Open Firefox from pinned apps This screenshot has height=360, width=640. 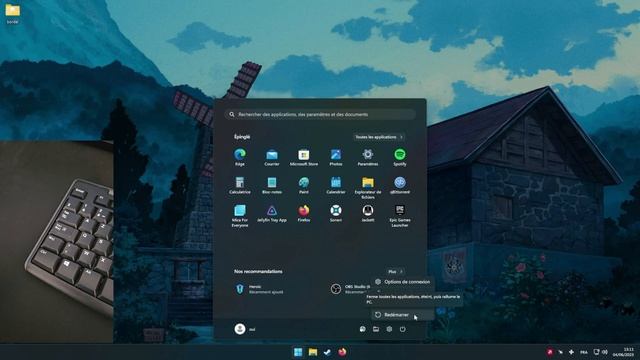click(304, 213)
